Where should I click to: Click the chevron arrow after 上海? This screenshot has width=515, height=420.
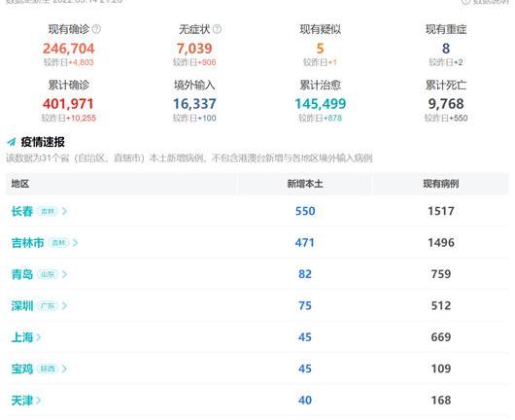(x=39, y=337)
